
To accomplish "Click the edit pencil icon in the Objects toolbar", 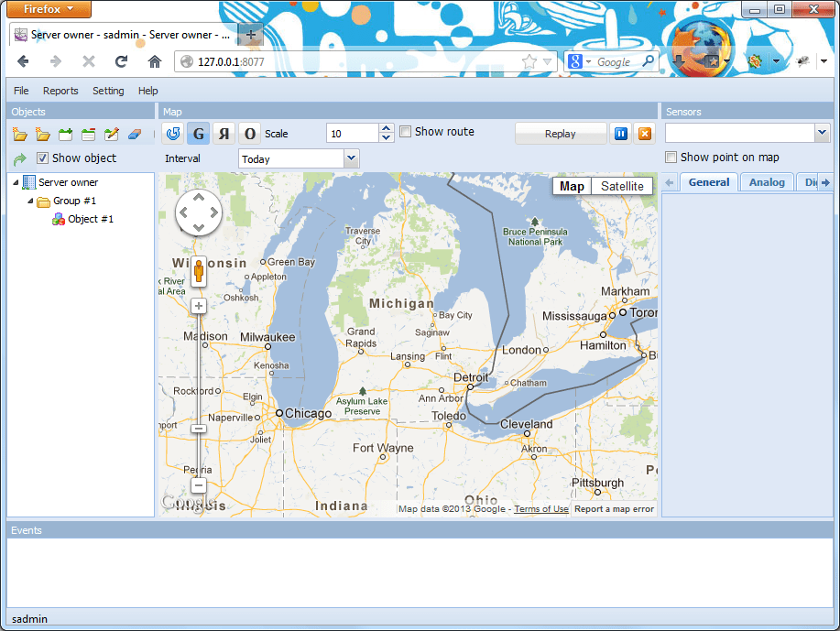I will [114, 133].
